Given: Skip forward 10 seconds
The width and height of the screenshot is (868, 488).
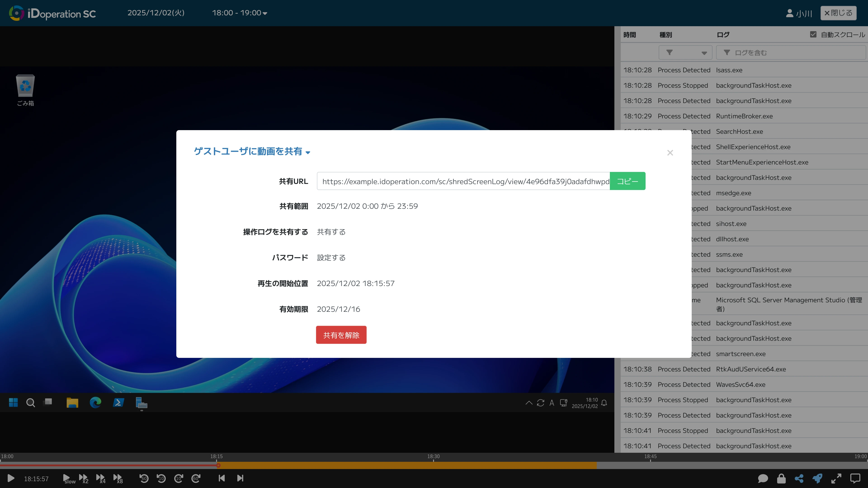Looking at the screenshot, I should (179, 478).
